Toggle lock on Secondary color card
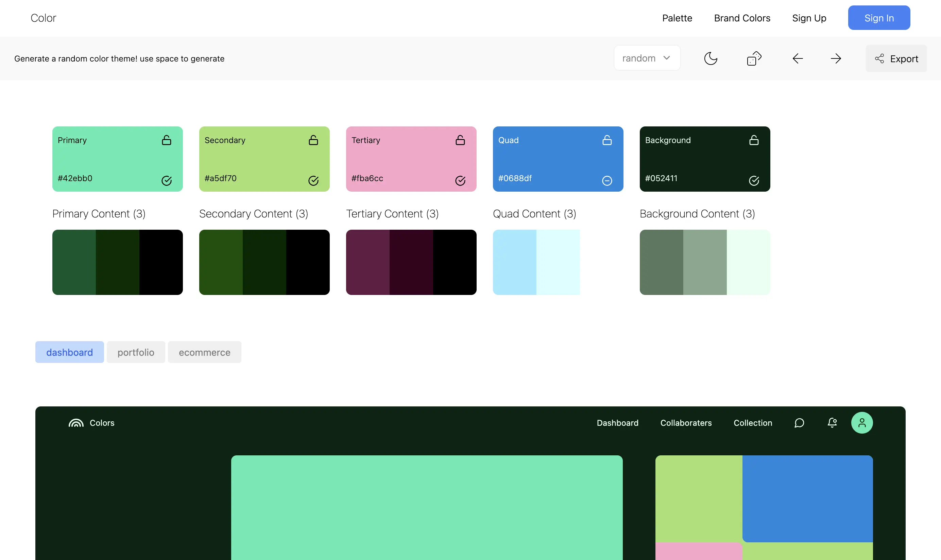The image size is (941, 560). [x=313, y=140]
